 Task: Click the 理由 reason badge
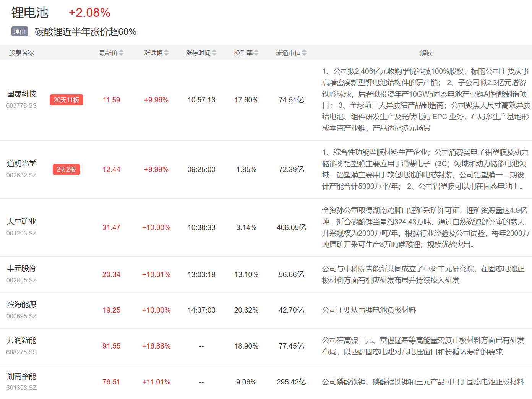19,31
